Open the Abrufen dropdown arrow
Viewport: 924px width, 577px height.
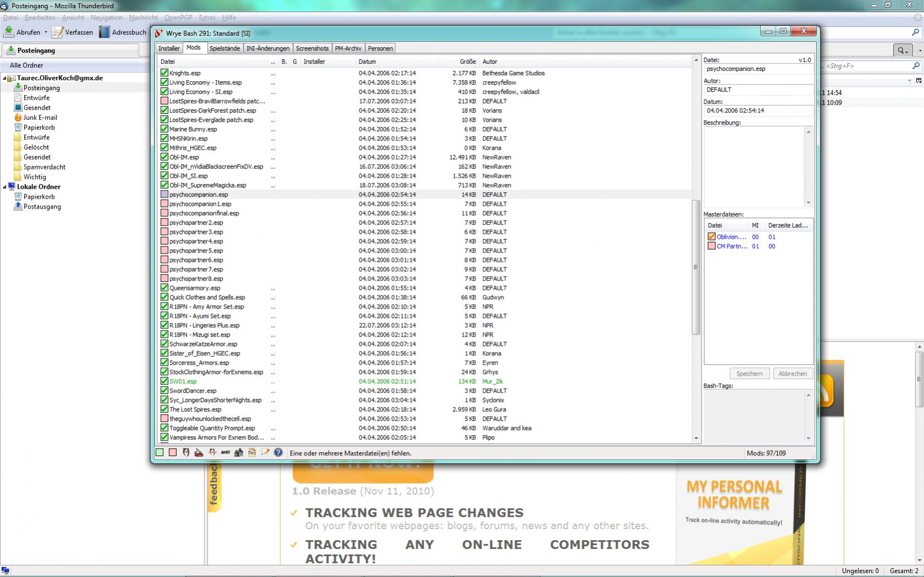46,32
